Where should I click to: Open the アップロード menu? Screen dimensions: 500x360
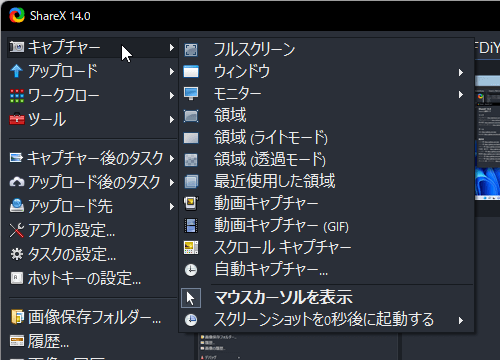coord(92,71)
